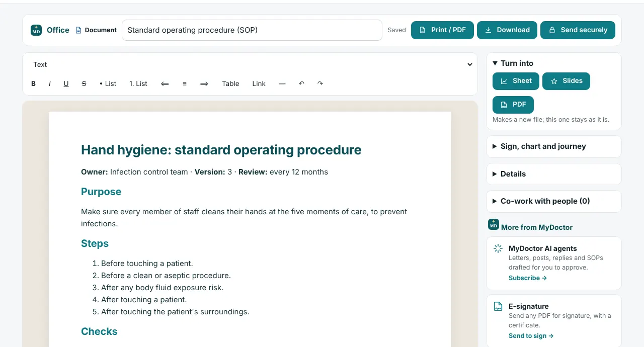Apply strikethrough with the S button
Screen dimensions: 644x347
(x=84, y=84)
